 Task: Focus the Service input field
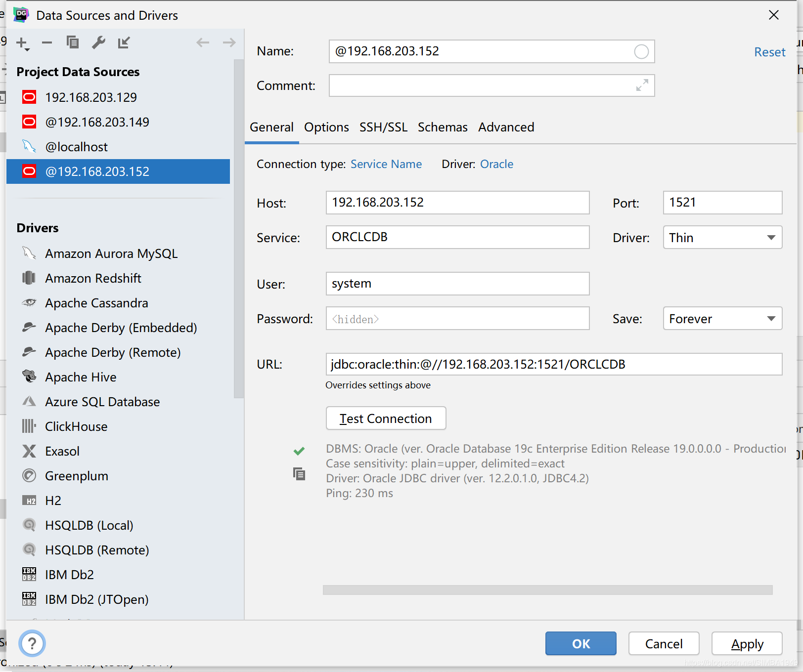[457, 237]
